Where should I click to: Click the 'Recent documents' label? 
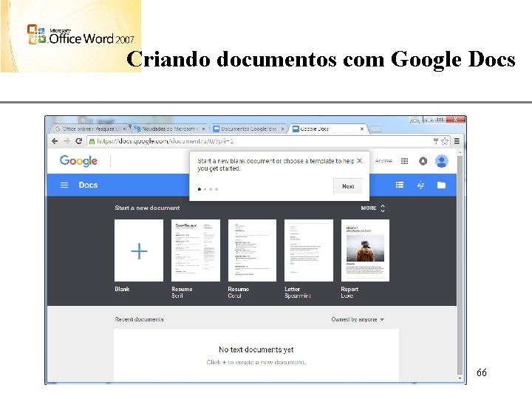(x=139, y=319)
